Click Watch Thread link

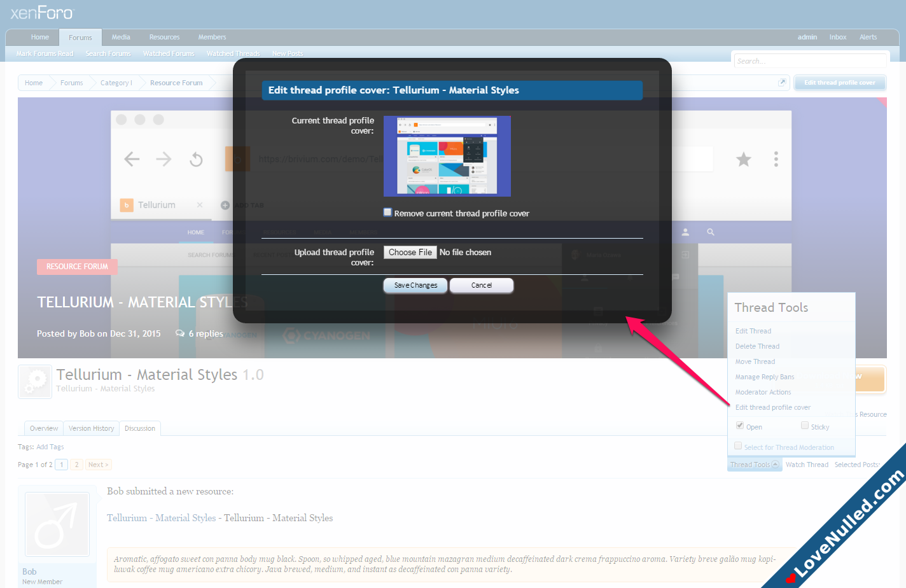[807, 465]
